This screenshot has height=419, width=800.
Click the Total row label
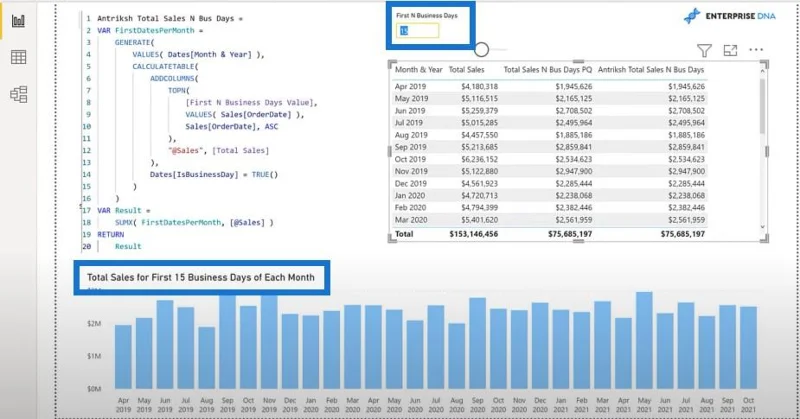tap(404, 234)
